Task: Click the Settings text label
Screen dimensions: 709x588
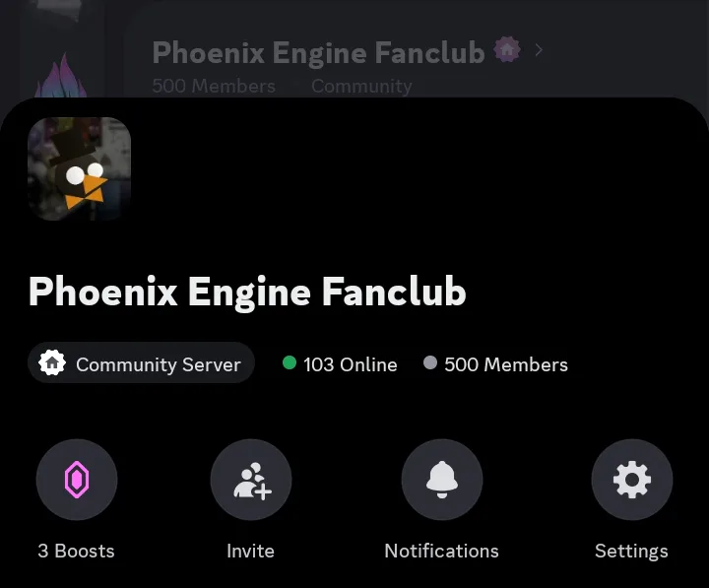Action: (x=631, y=552)
